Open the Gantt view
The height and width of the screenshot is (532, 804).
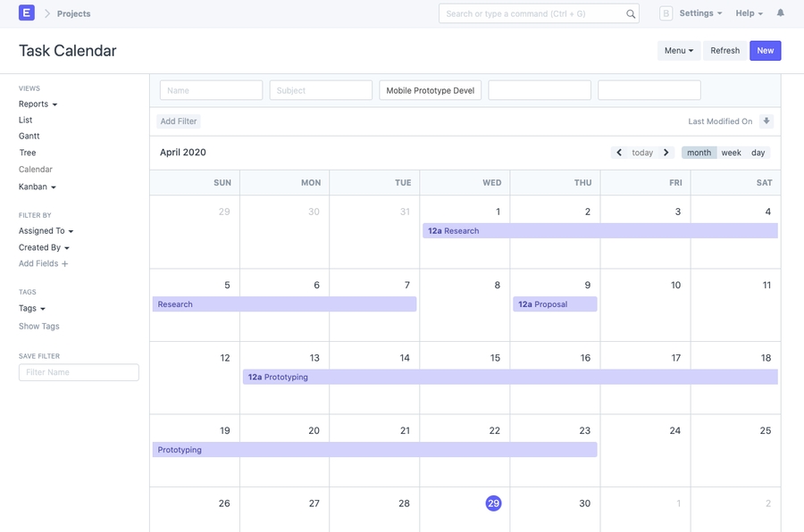click(29, 137)
